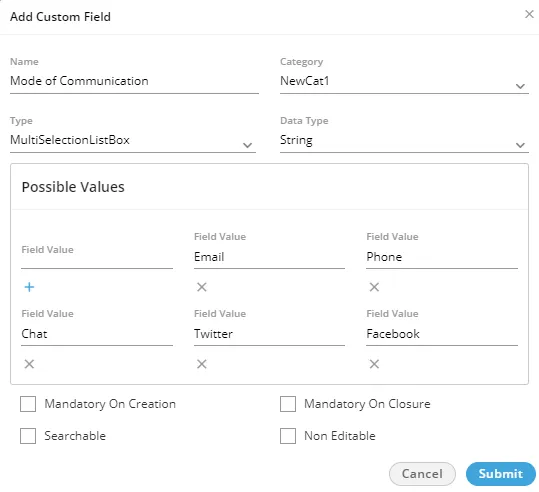539x492 pixels.
Task: Remove the Facebook field value
Action: pyautogui.click(x=374, y=364)
